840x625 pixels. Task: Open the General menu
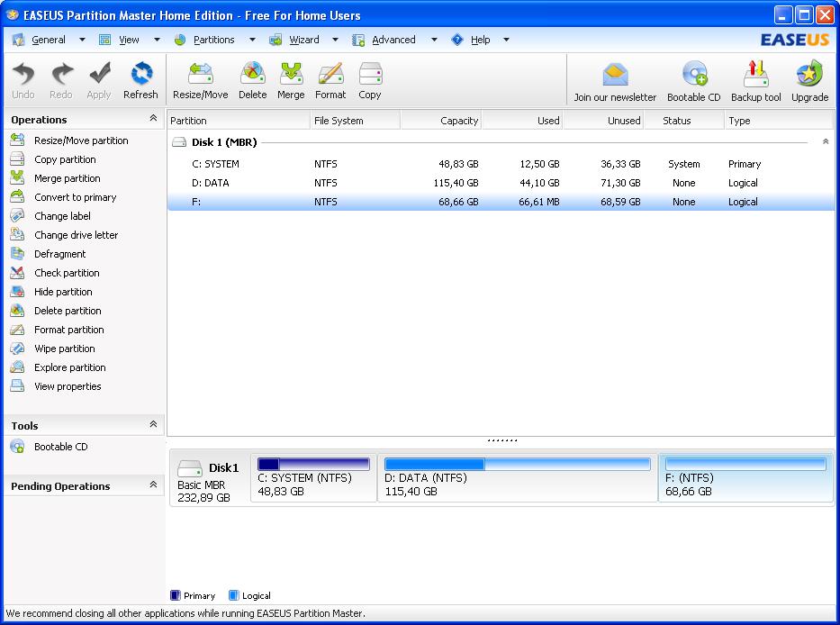click(x=49, y=40)
